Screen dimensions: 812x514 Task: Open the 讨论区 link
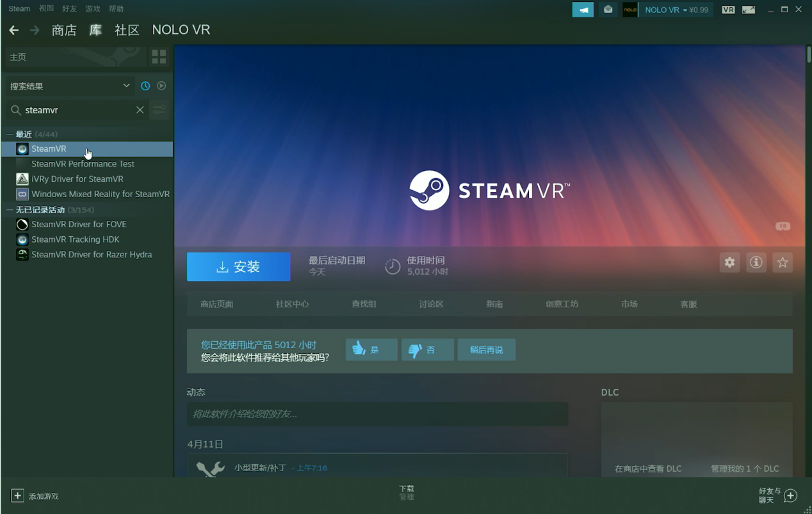click(x=431, y=304)
